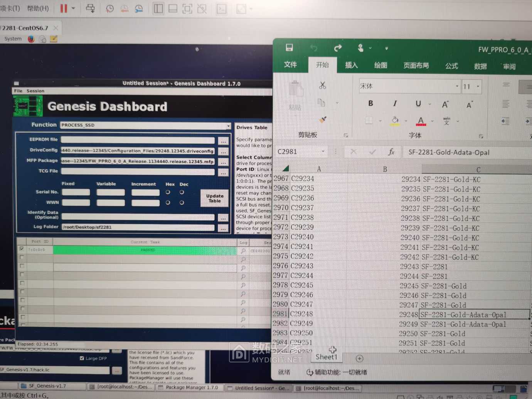Increase font size with large A icon
This screenshot has height=399, width=532.
(445, 104)
